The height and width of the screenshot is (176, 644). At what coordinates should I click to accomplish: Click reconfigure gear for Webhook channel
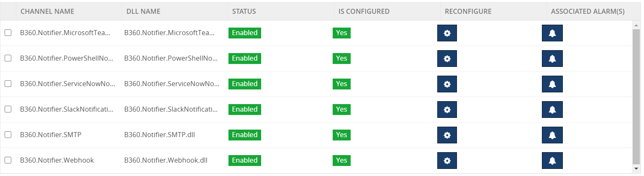point(447,161)
